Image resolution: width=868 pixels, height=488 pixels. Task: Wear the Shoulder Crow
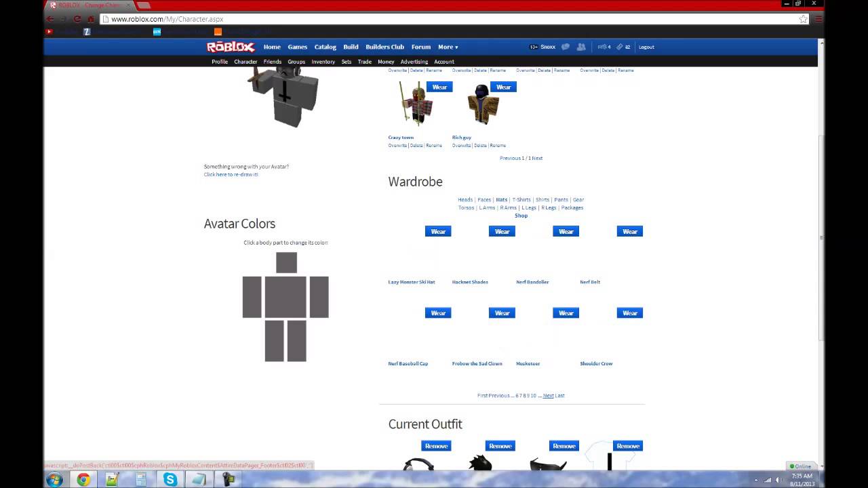click(630, 312)
